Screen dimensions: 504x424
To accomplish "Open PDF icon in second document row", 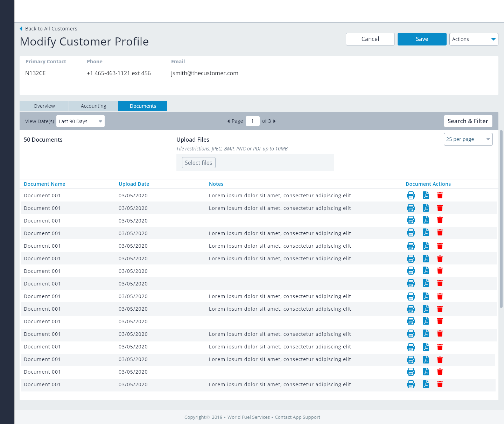I will tap(426, 208).
